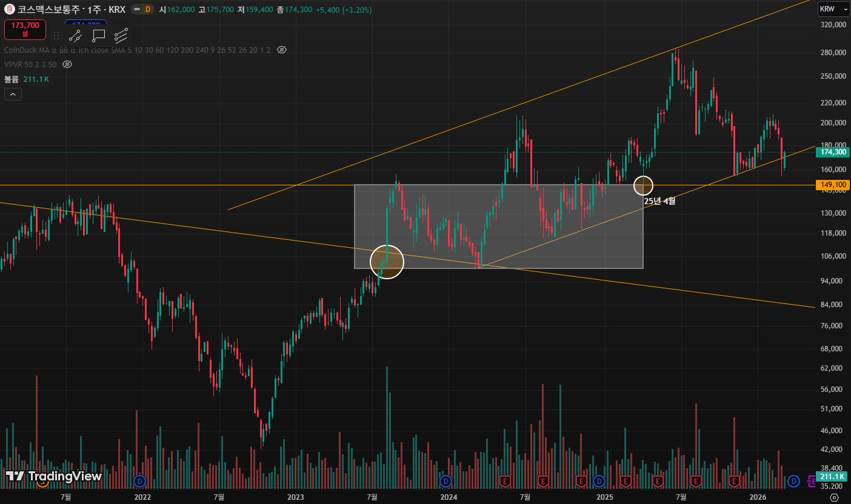The width and height of the screenshot is (851, 504).
Task: Click the 106,000 price axis label
Action: point(833,256)
